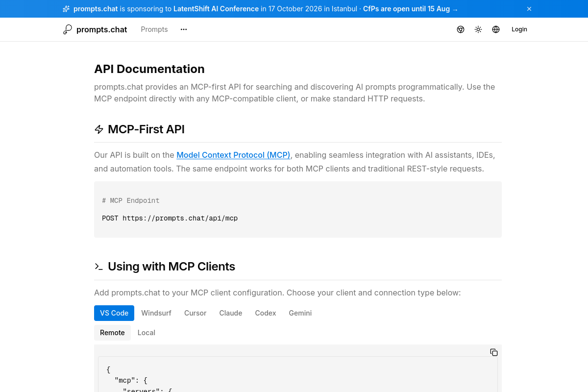Copy the config JSON with copy icon
Viewport: 588px width, 392px height.
[494, 352]
